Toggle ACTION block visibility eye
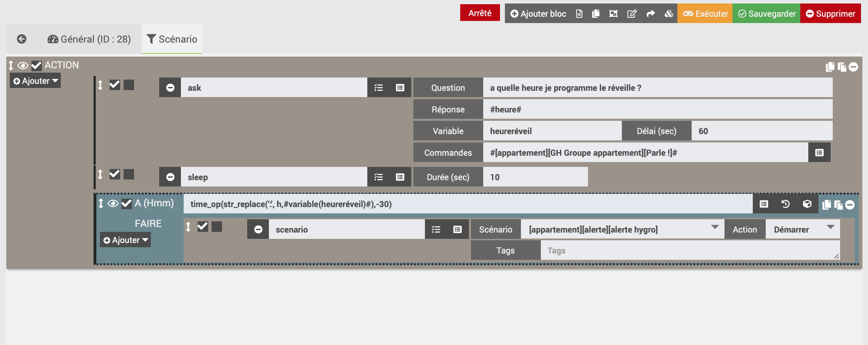The width and height of the screenshot is (868, 345). click(23, 65)
